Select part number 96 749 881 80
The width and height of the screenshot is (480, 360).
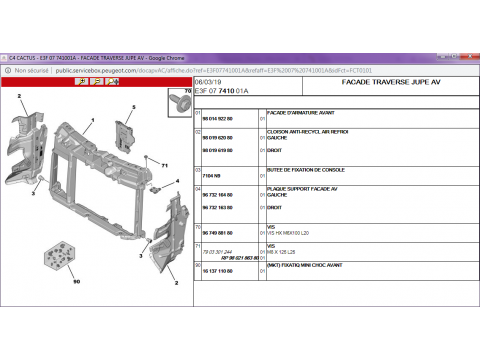[218, 233]
